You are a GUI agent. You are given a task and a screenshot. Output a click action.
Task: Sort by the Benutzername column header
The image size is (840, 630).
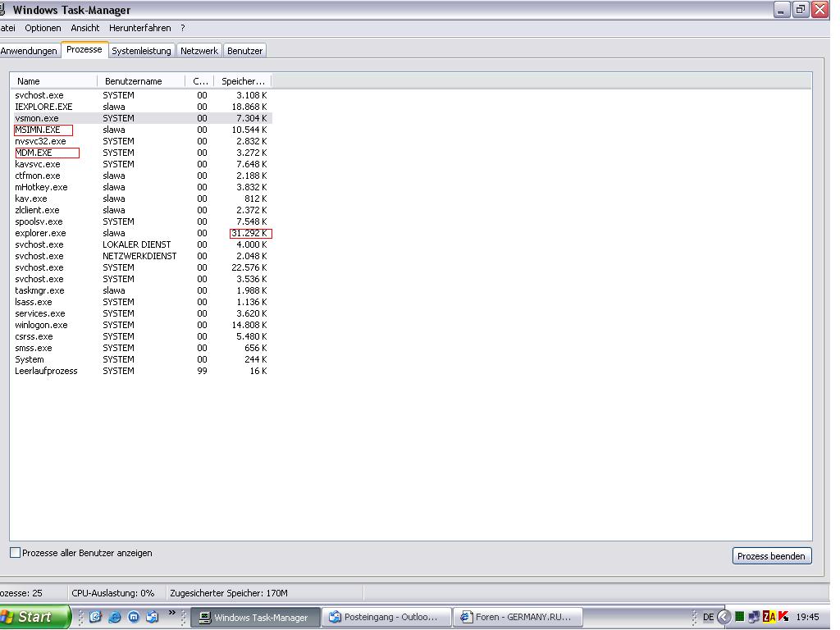(141, 81)
